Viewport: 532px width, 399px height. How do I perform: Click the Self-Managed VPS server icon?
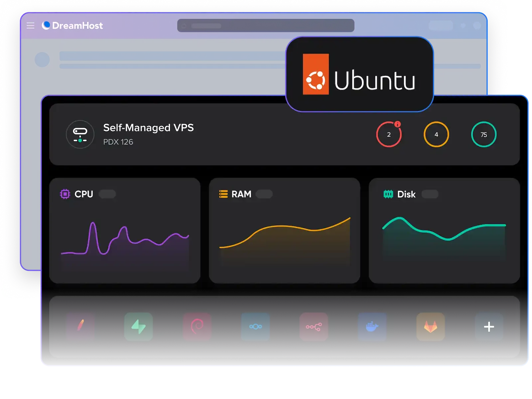80,134
